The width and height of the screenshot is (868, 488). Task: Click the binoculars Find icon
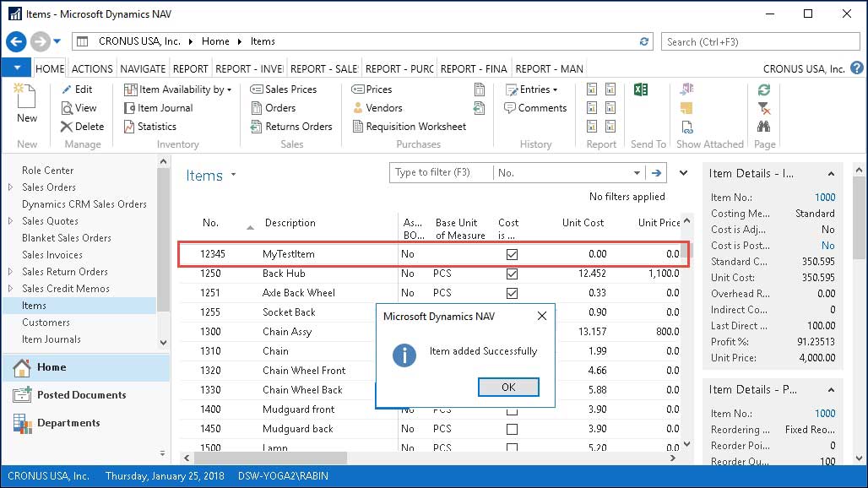click(764, 127)
